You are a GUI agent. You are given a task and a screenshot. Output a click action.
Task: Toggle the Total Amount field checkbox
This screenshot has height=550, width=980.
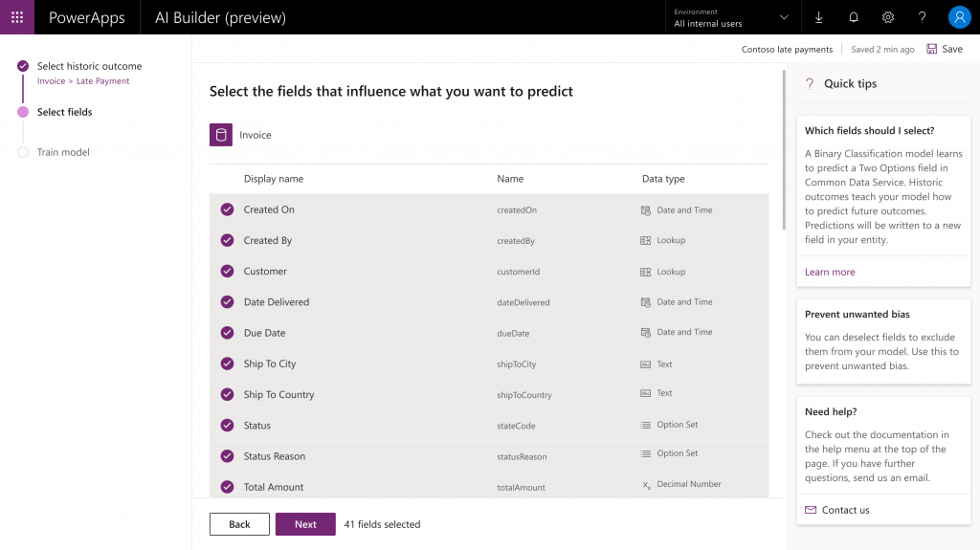coord(227,487)
